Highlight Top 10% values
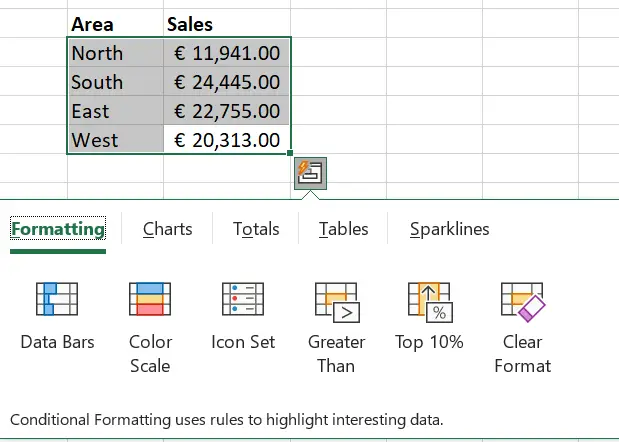The width and height of the screenshot is (619, 442). (x=430, y=316)
